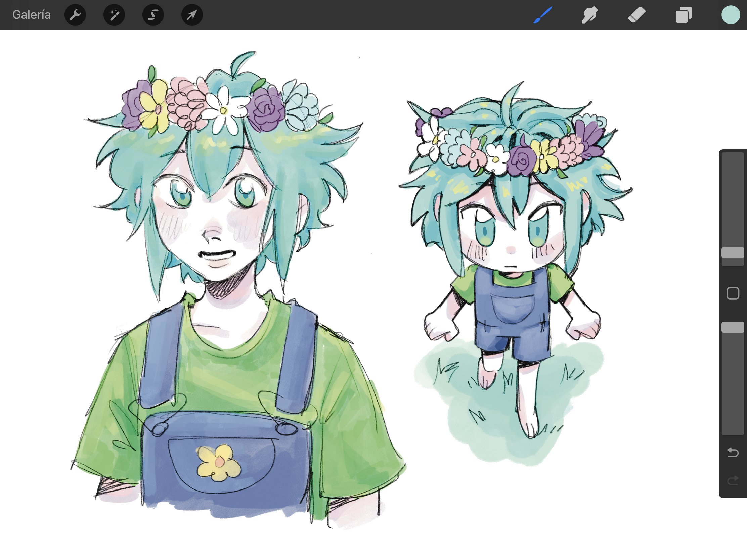
Task: Undo the last stroke
Action: 733,452
